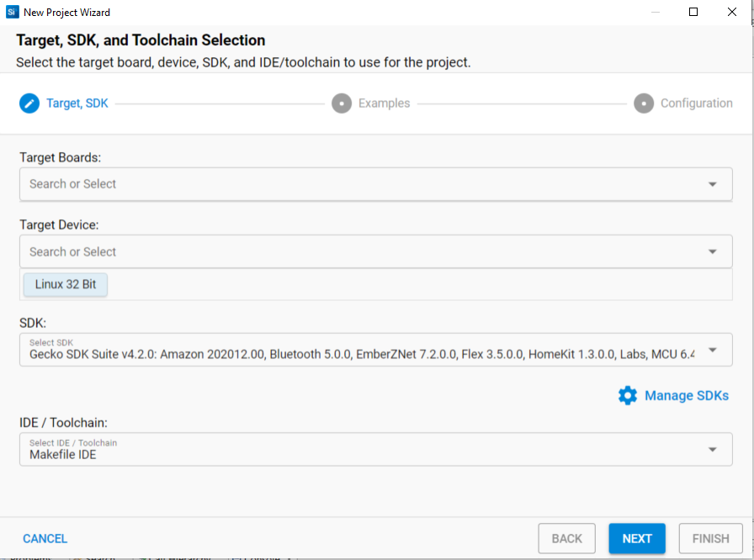Click the FINISH button
Image resolution: width=754 pixels, height=560 pixels.
point(711,538)
